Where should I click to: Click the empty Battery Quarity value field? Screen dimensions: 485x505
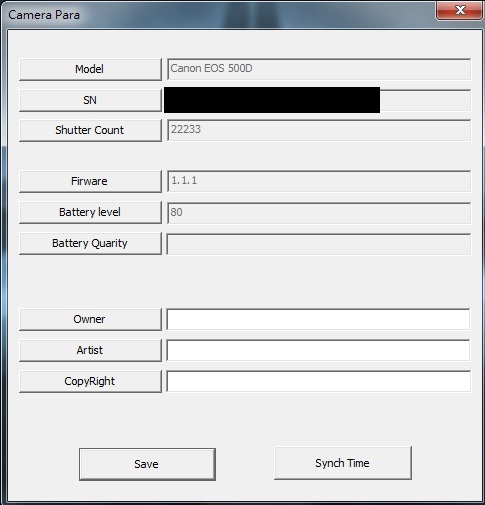coord(319,244)
